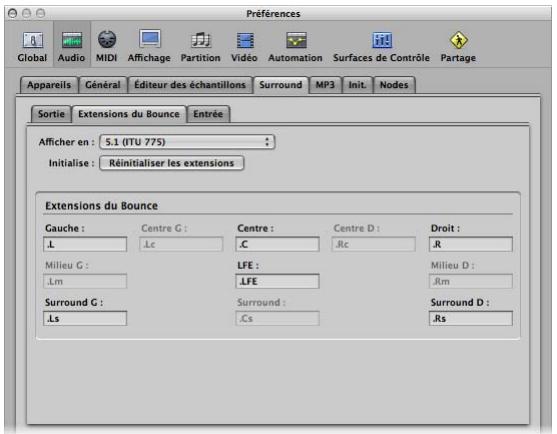The height and width of the screenshot is (434, 557).
Task: Click the Initialise label
Action: [71, 163]
